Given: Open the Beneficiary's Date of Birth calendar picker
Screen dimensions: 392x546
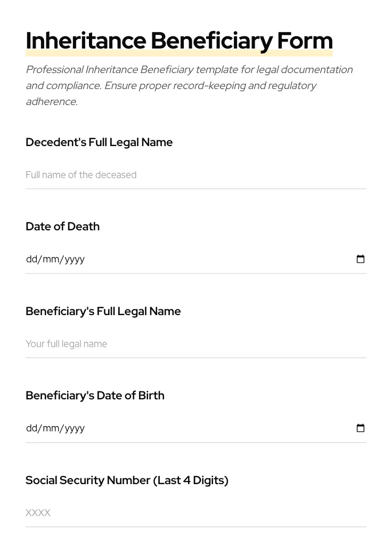Looking at the screenshot, I should [x=361, y=428].
